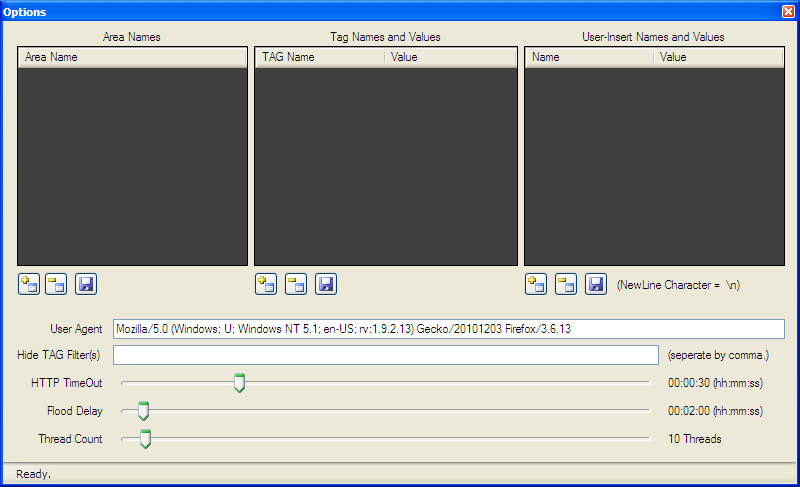
Task: Click inside the User Agent text field
Action: tap(448, 329)
